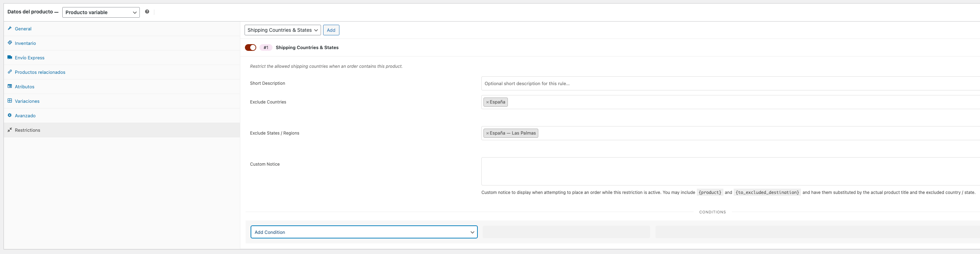The width and height of the screenshot is (980, 254).
Task: Remove the España country tag
Action: 487,102
